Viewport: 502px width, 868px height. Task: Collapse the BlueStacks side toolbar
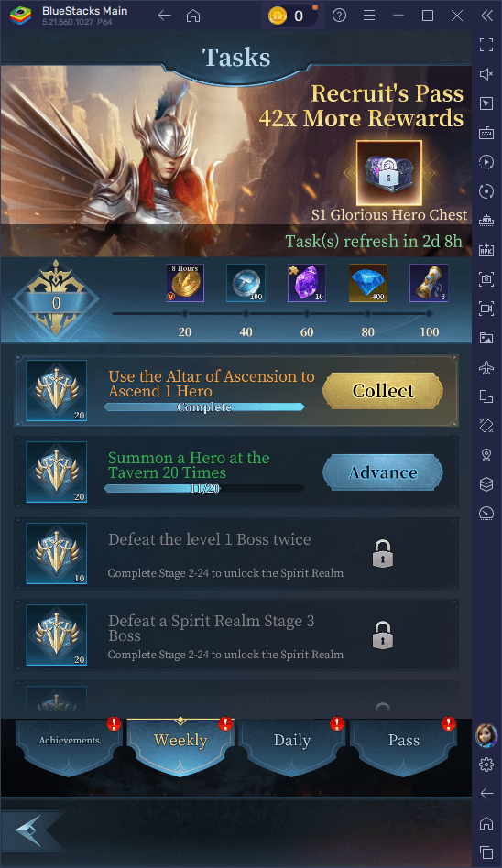point(486,16)
